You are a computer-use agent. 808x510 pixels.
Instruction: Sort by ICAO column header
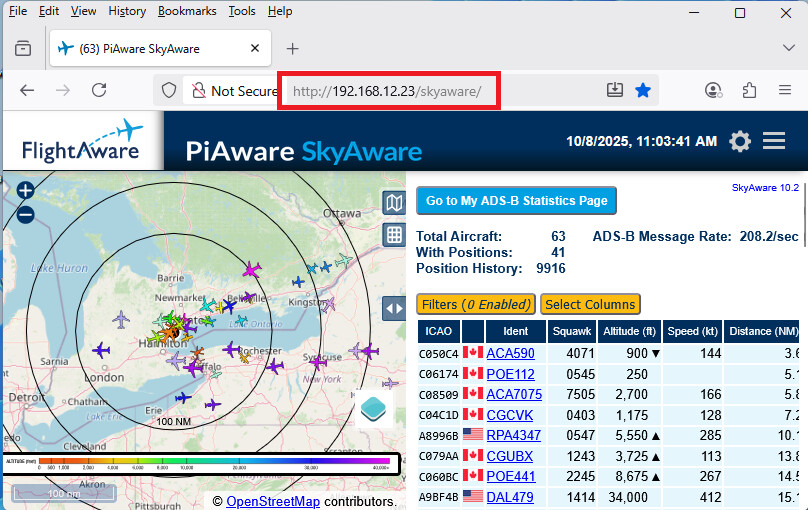(439, 331)
